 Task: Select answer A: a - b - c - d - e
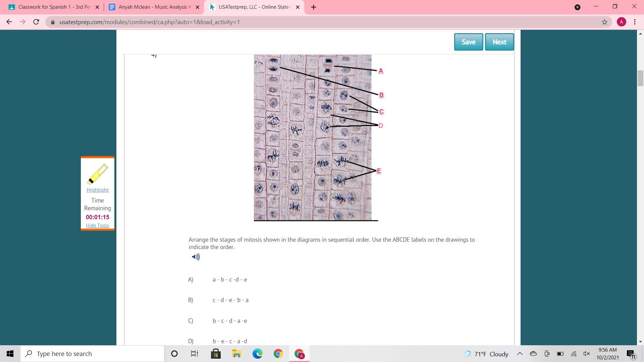pyautogui.click(x=230, y=280)
